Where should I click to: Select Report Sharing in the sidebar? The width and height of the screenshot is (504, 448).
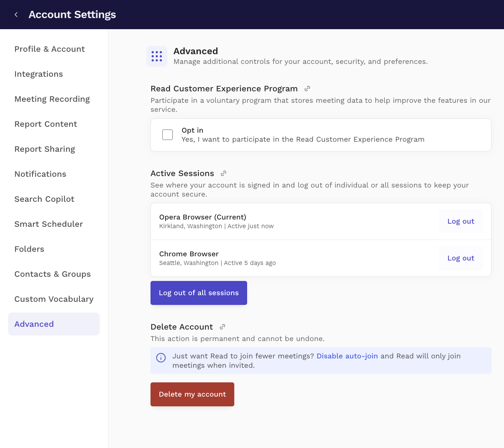[x=44, y=149]
